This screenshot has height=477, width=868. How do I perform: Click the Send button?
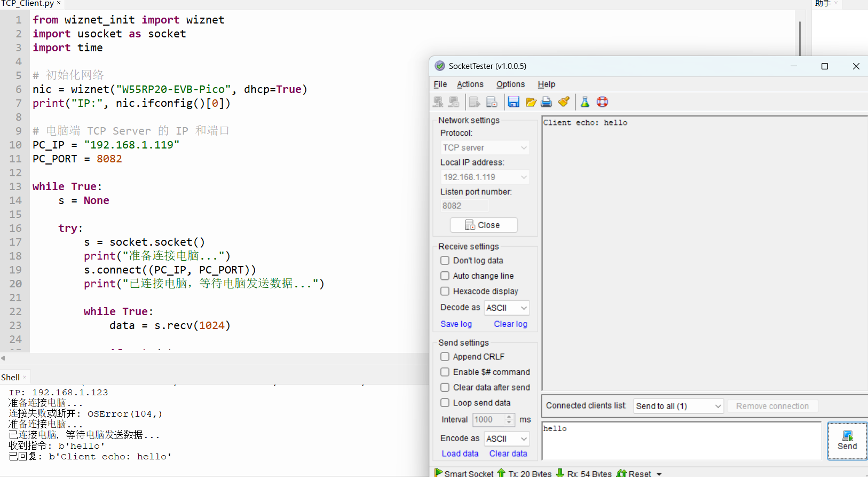[x=847, y=441]
